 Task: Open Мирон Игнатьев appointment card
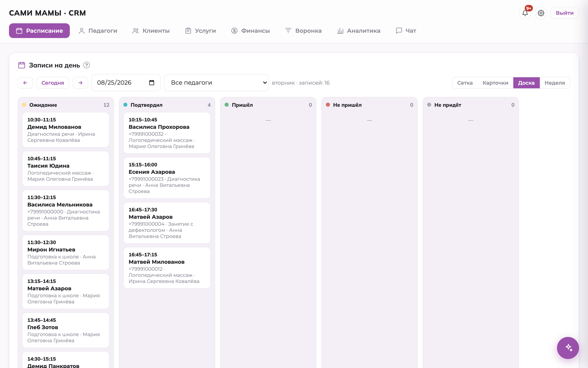66,252
